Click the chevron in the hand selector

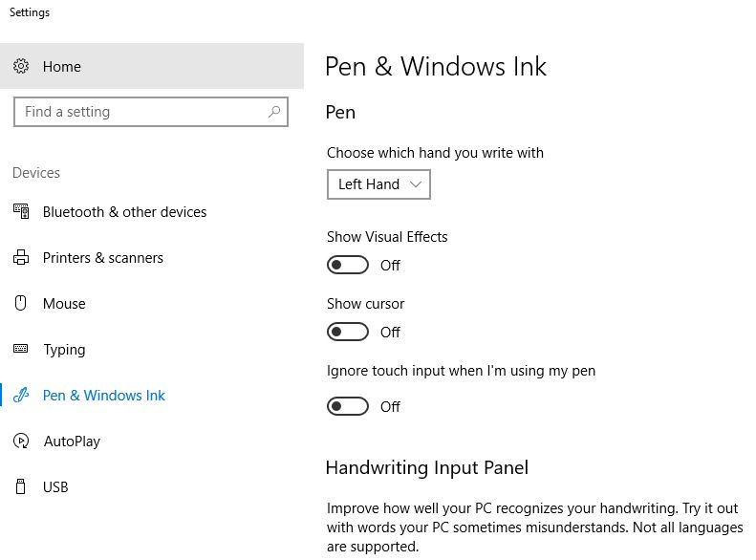tap(416, 184)
